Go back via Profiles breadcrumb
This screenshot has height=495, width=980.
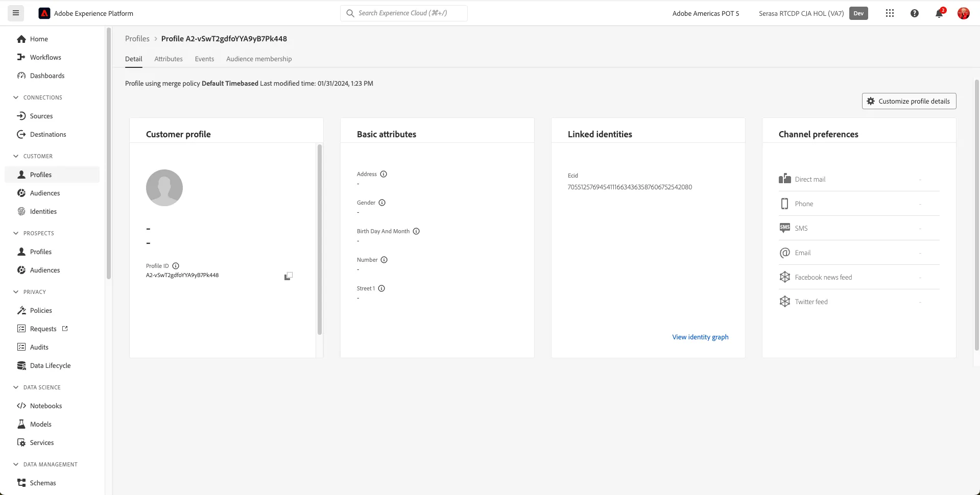coord(137,39)
